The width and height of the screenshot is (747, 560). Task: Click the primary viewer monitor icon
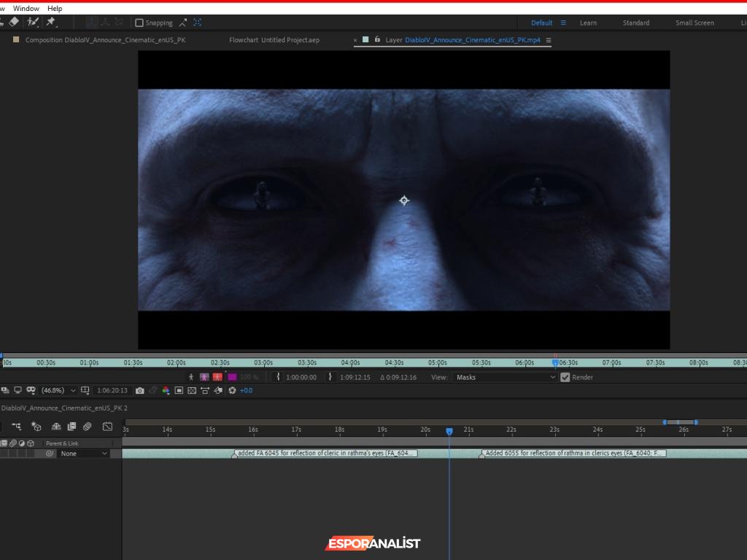[x=18, y=390]
